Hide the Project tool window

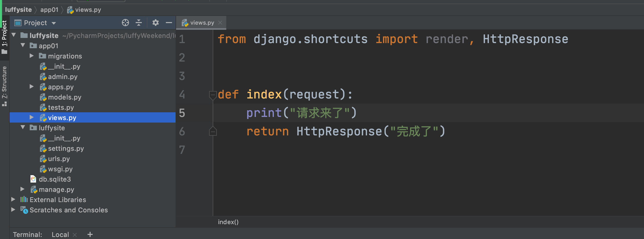point(169,23)
